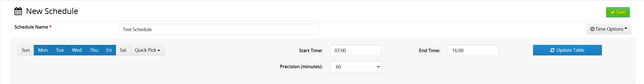
Task: Click the Save button
Action: click(618, 12)
